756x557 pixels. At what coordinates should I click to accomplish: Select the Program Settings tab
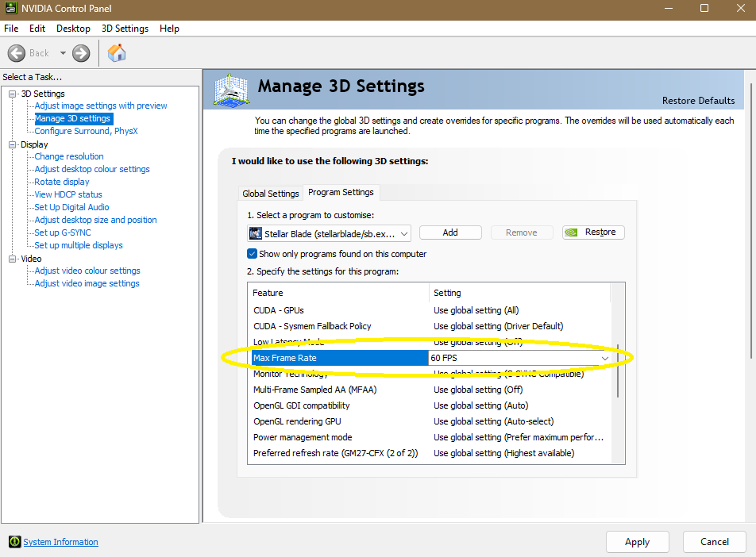click(x=341, y=192)
